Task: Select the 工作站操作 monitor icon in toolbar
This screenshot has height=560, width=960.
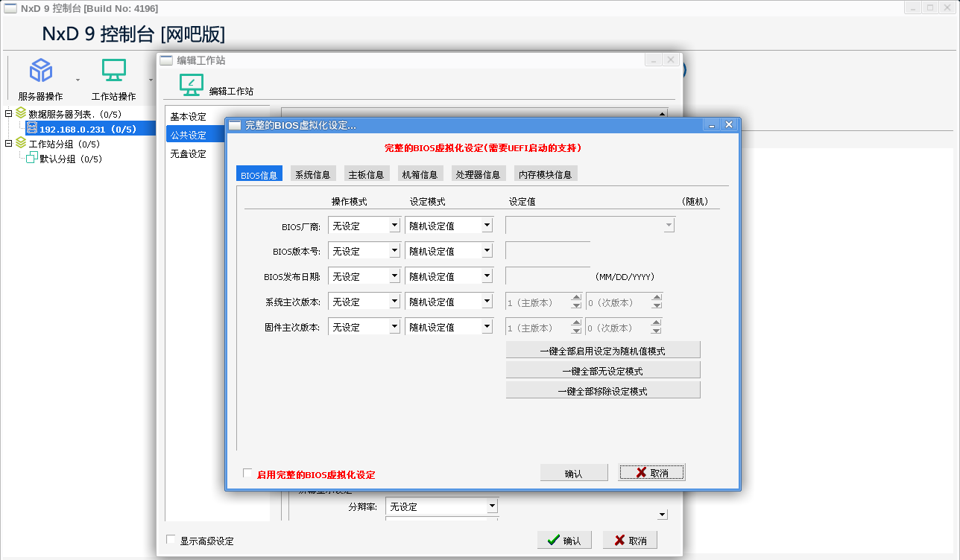Action: pos(113,69)
